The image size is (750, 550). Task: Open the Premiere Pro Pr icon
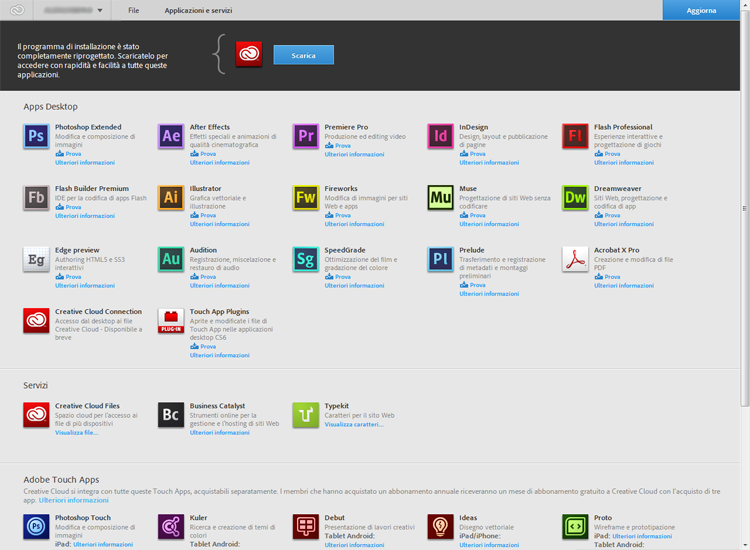306,136
